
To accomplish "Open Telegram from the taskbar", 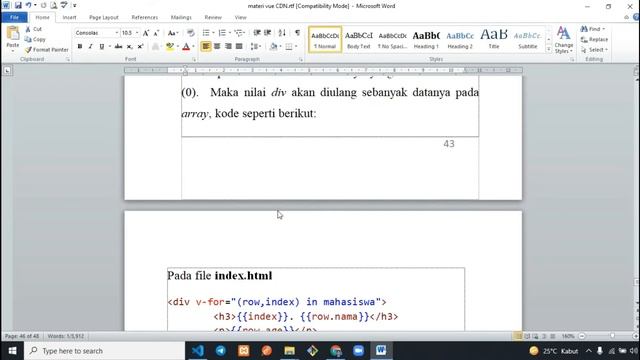I will point(221,351).
